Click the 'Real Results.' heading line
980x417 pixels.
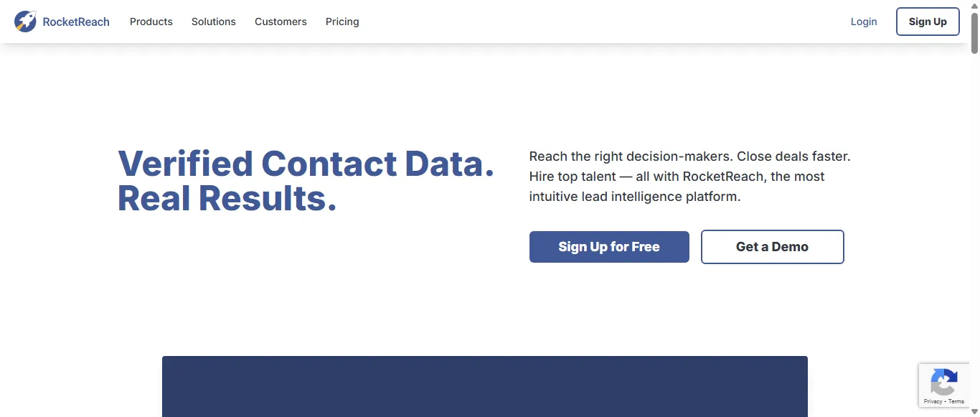tap(227, 199)
